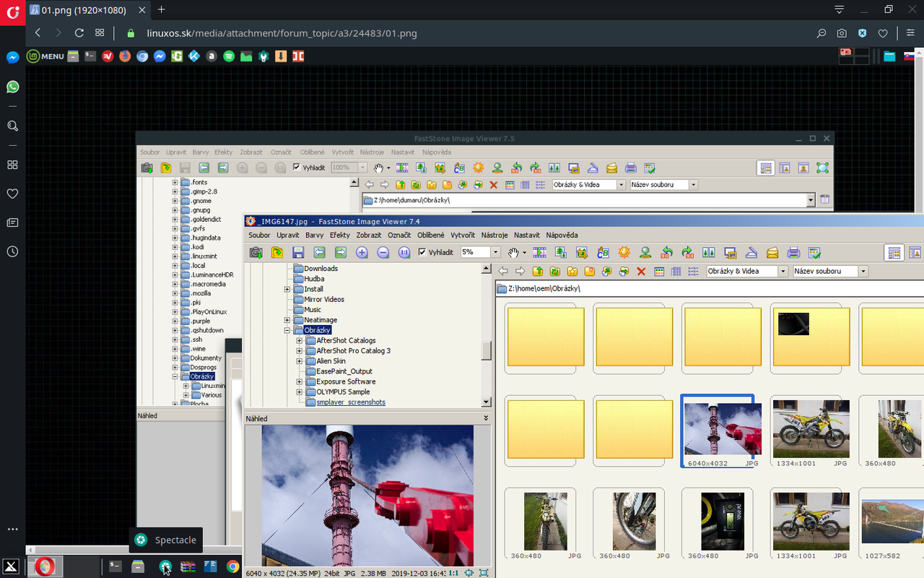
Task: Open the Obrázky & Videa filter dropdown in 7.4
Action: click(783, 272)
